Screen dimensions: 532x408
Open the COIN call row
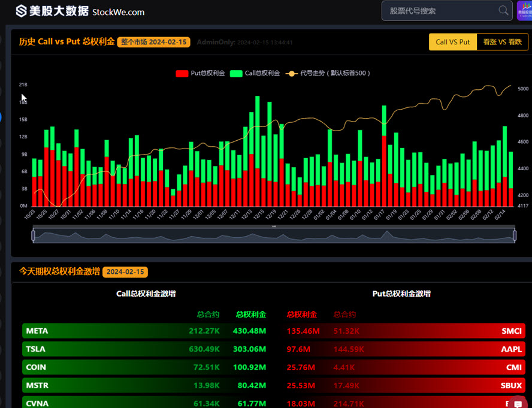pos(144,367)
